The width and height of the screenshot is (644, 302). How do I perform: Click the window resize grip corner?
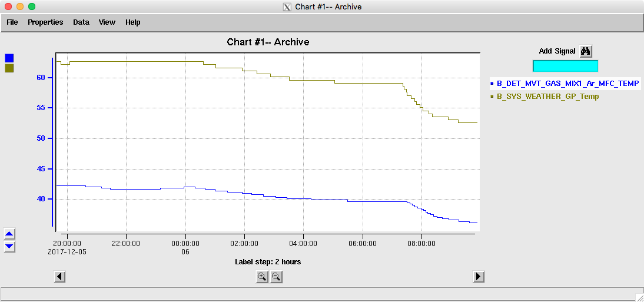point(639,297)
